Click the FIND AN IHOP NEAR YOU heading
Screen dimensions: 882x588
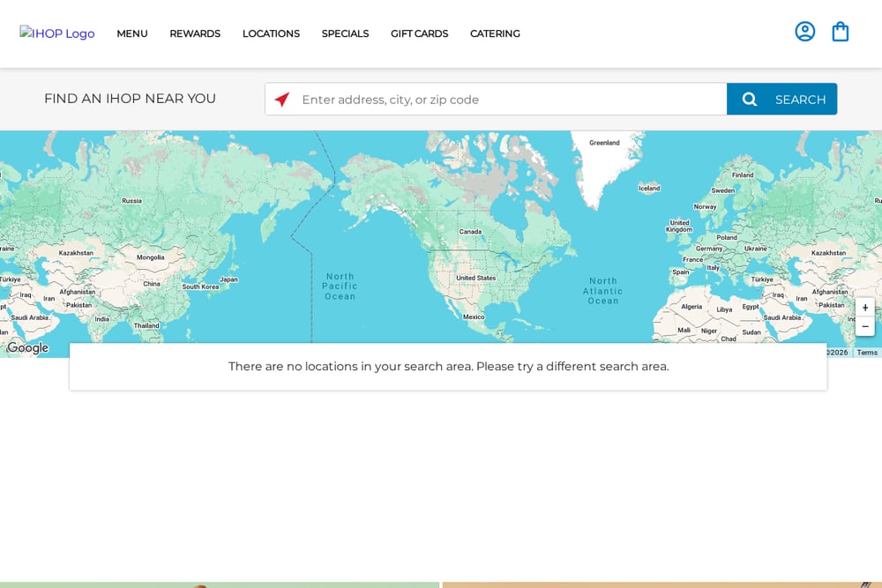[x=130, y=99]
